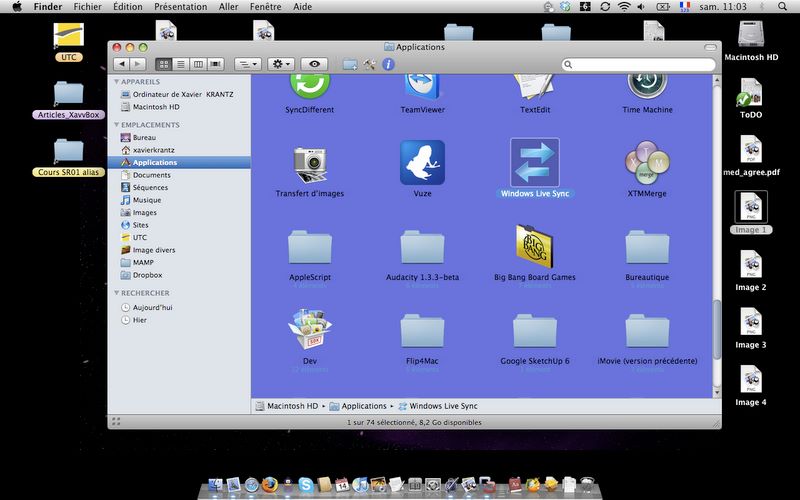Open Skype from the Dock
800x500 pixels.
pos(306,484)
